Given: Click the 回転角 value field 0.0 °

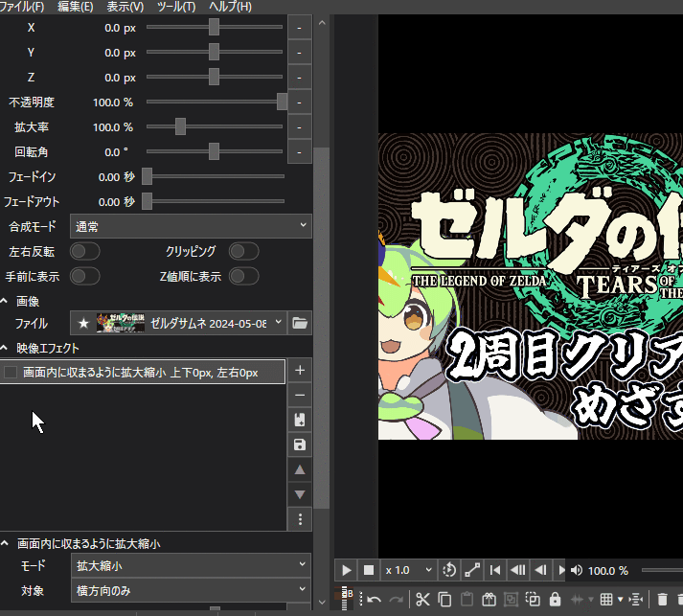Looking at the screenshot, I should [x=116, y=152].
